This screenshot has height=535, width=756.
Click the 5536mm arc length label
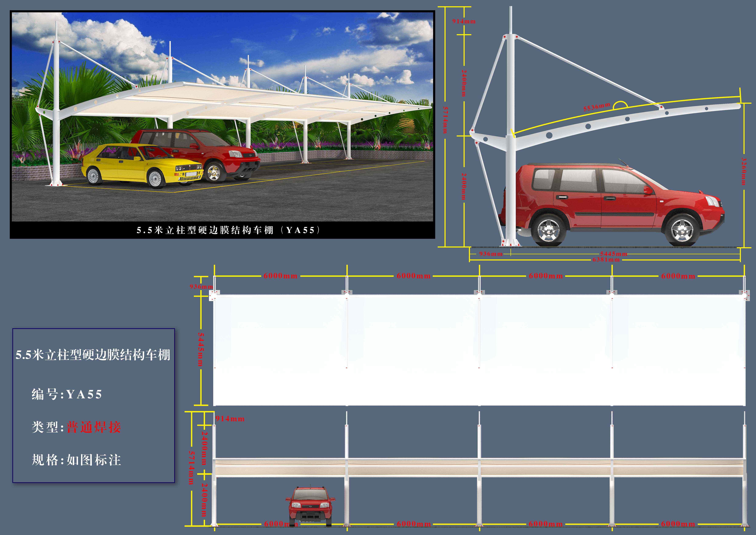(597, 107)
